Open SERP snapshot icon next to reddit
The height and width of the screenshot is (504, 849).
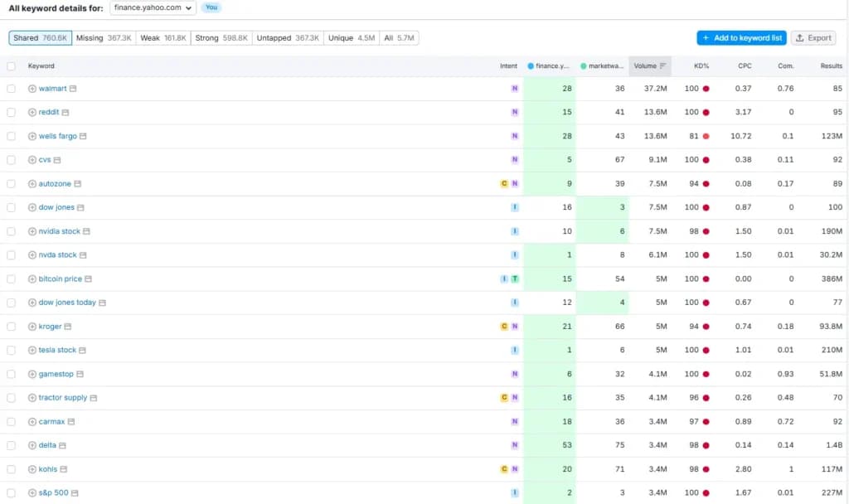65,112
